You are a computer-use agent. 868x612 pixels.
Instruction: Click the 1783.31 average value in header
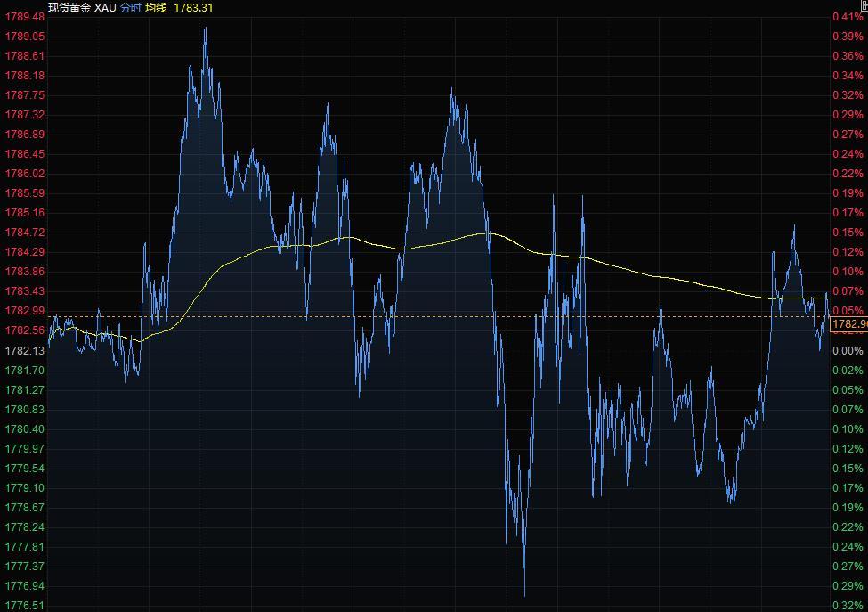pos(193,7)
